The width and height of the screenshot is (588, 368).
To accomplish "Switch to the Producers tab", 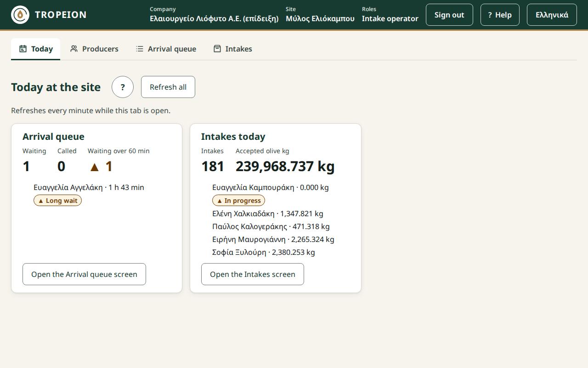I will coord(94,49).
